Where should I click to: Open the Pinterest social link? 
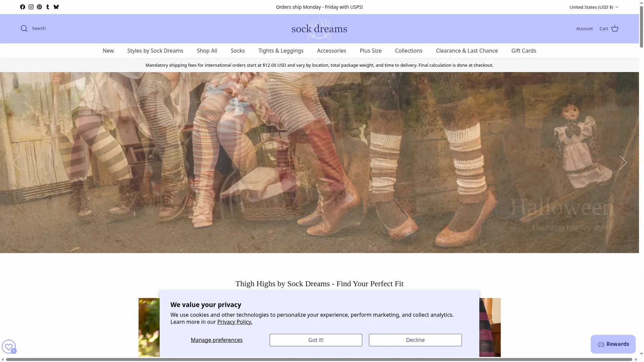coord(39,7)
